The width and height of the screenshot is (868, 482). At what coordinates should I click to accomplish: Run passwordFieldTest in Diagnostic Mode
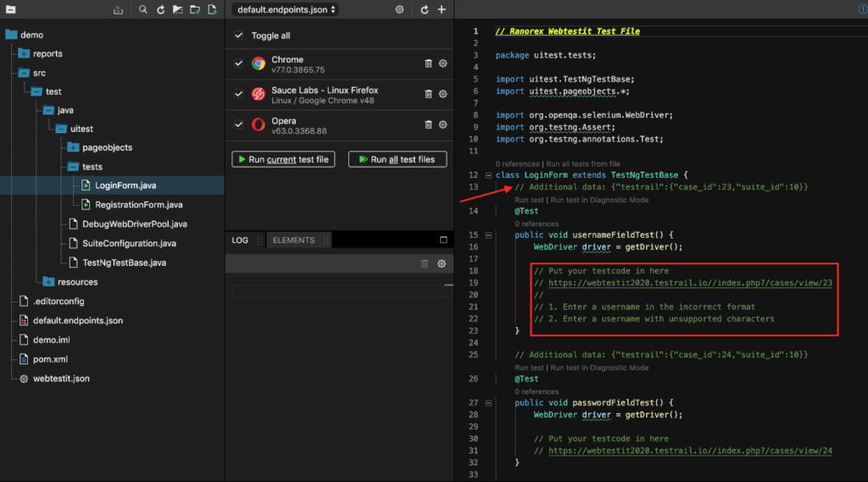coord(599,368)
